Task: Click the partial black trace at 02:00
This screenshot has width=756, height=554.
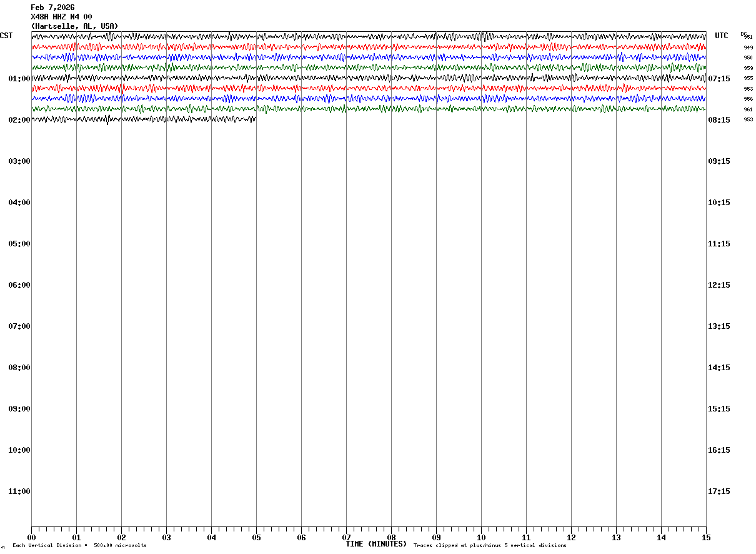Action: 144,119
